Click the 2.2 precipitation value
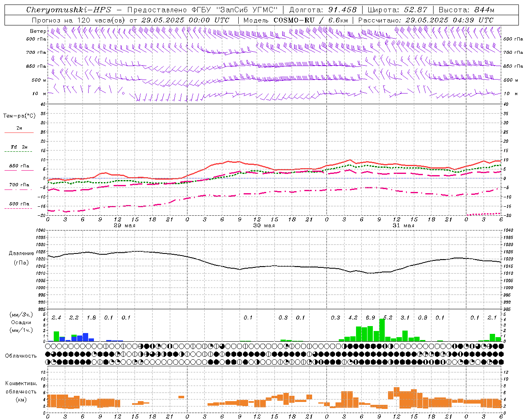Screen dimensions: 525x420 [74, 318]
